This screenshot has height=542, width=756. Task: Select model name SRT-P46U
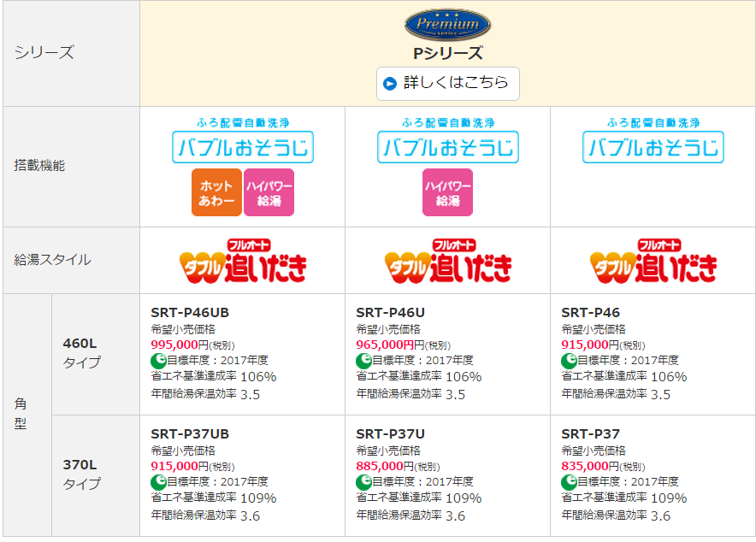(391, 313)
